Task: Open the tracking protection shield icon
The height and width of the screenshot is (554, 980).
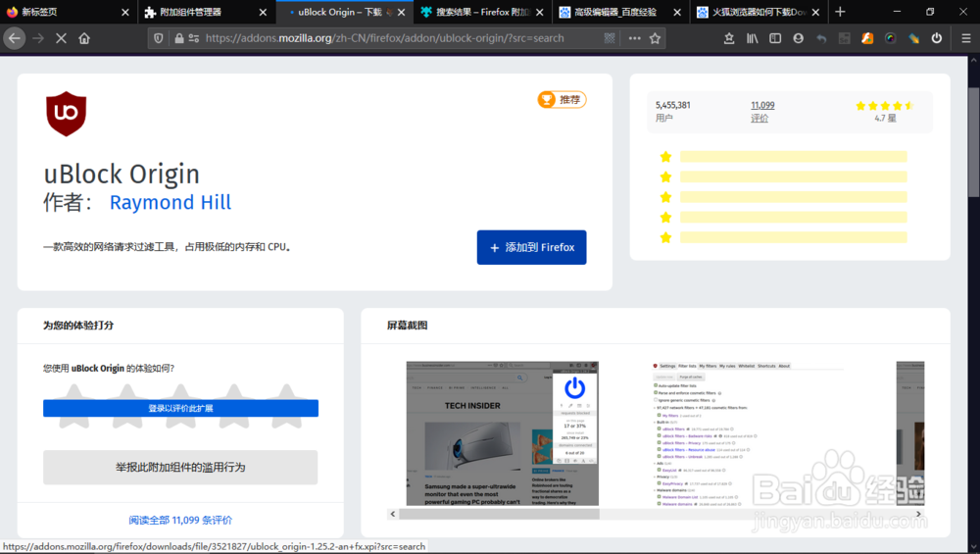Action: coord(159,38)
